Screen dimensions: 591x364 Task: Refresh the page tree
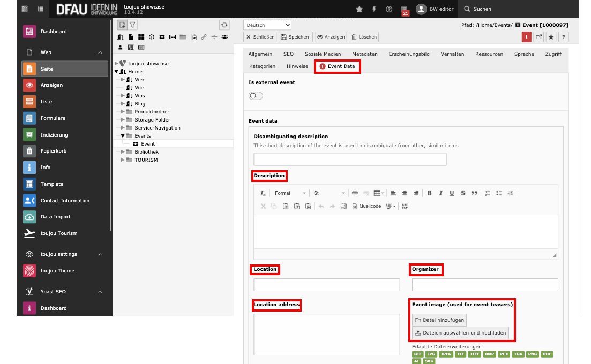[224, 25]
